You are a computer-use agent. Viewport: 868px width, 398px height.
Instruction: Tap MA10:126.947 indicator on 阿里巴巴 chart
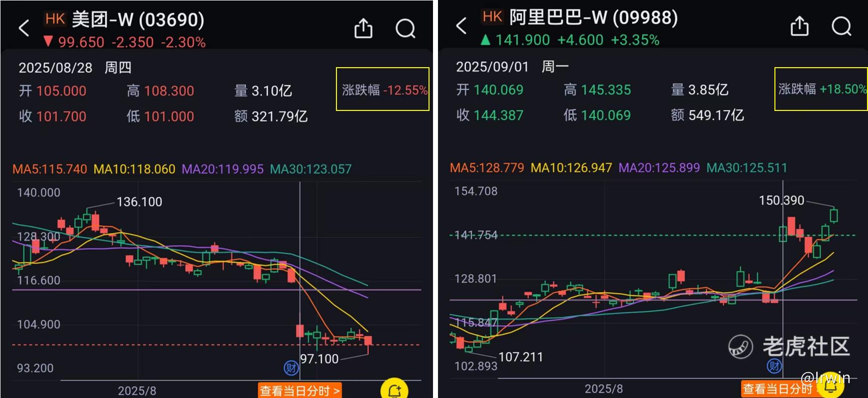(x=571, y=168)
